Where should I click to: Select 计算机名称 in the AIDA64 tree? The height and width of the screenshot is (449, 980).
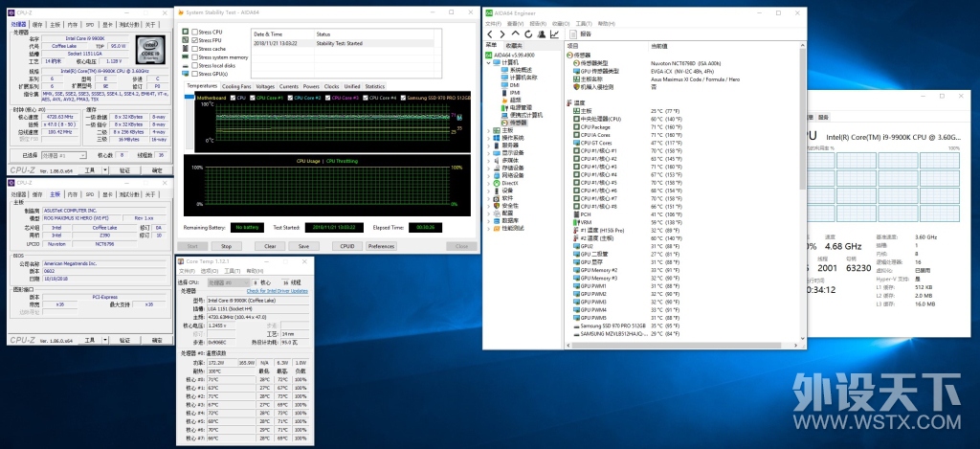tap(519, 78)
